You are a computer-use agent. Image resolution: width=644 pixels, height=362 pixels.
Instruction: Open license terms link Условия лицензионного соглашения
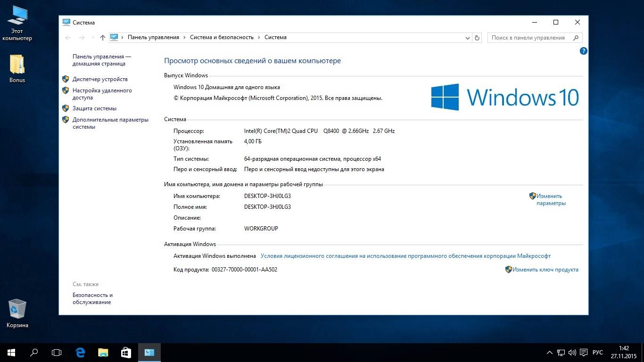click(x=405, y=256)
